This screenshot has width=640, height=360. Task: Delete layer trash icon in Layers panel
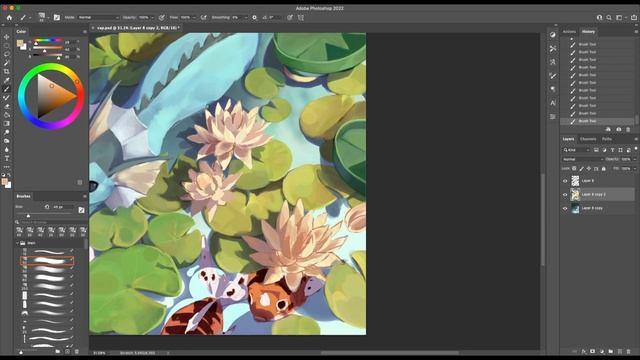(x=629, y=351)
